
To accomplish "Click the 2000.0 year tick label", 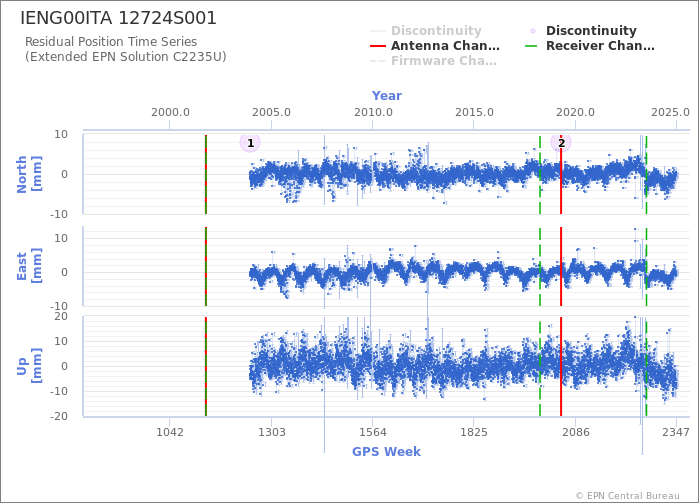I will click(x=170, y=112).
